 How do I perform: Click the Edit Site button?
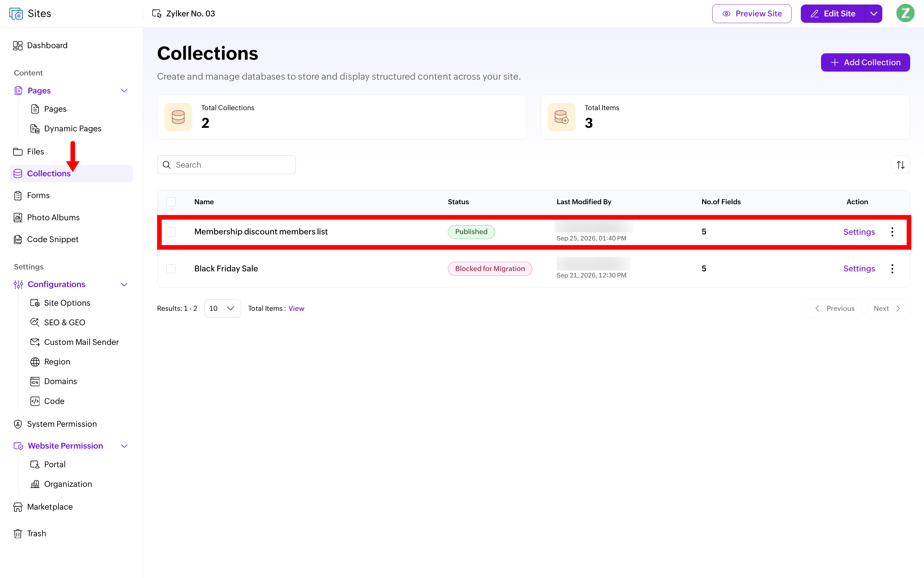tap(833, 14)
